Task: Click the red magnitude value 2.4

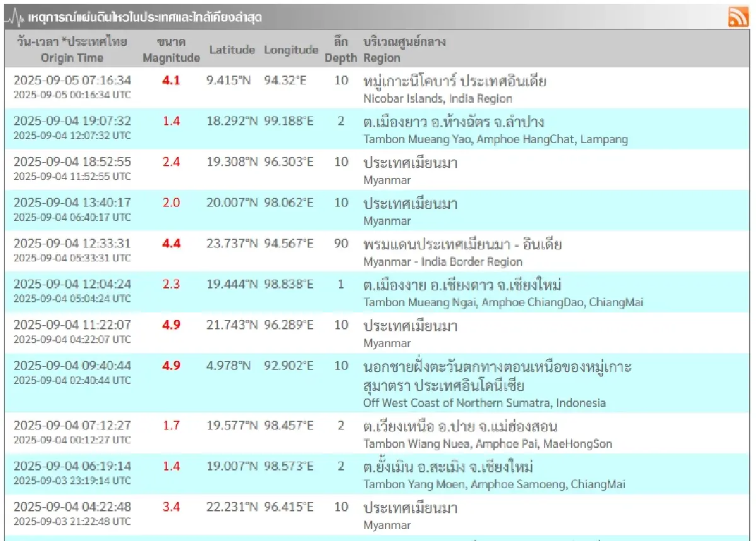Action: coord(171,161)
